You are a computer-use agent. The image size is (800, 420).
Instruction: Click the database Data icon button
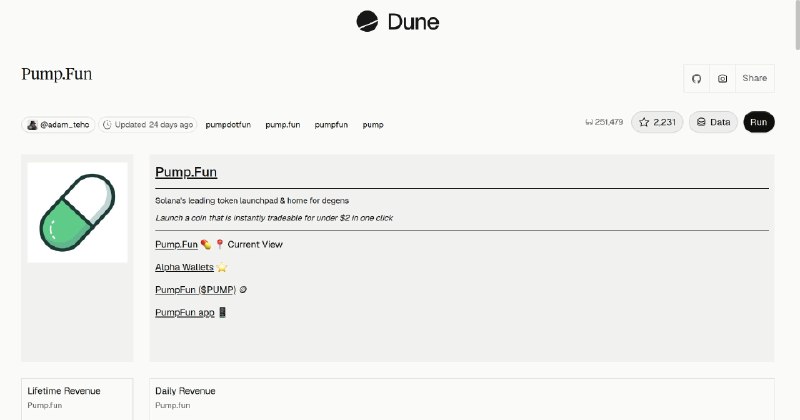coord(713,122)
